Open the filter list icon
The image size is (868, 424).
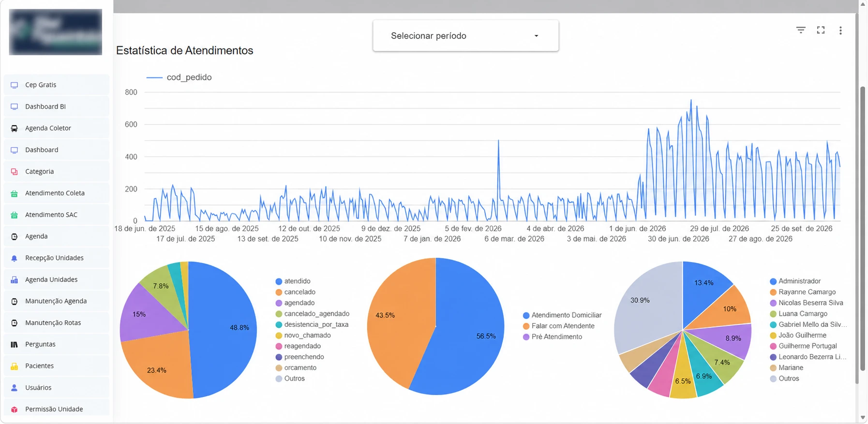point(801,30)
